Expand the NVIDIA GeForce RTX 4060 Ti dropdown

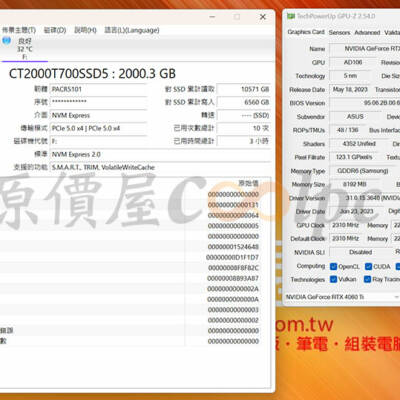point(342,297)
